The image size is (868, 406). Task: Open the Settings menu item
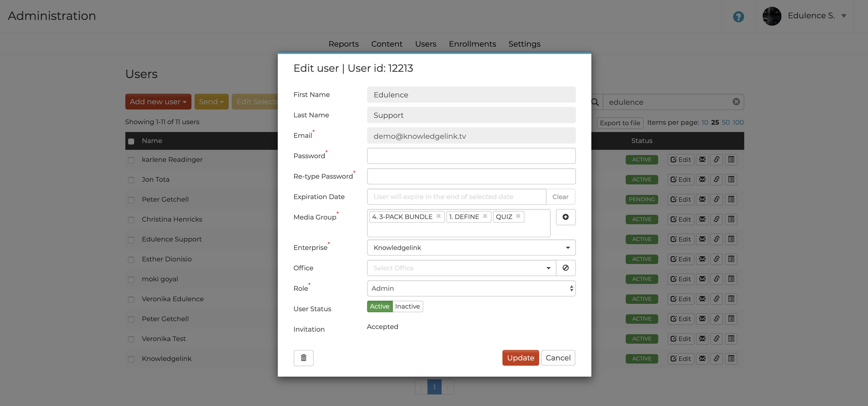(524, 44)
